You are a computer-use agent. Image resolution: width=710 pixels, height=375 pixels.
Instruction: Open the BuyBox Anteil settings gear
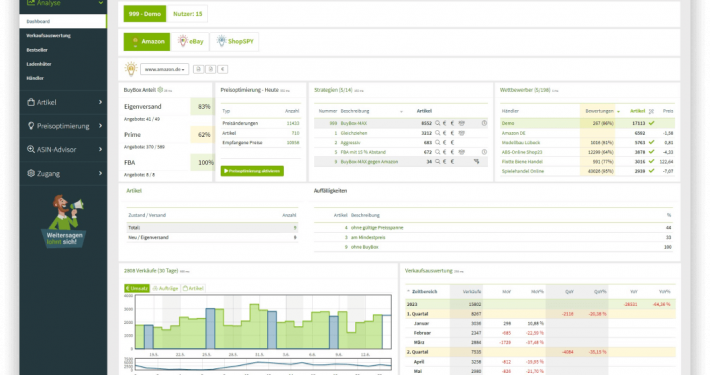[160, 90]
